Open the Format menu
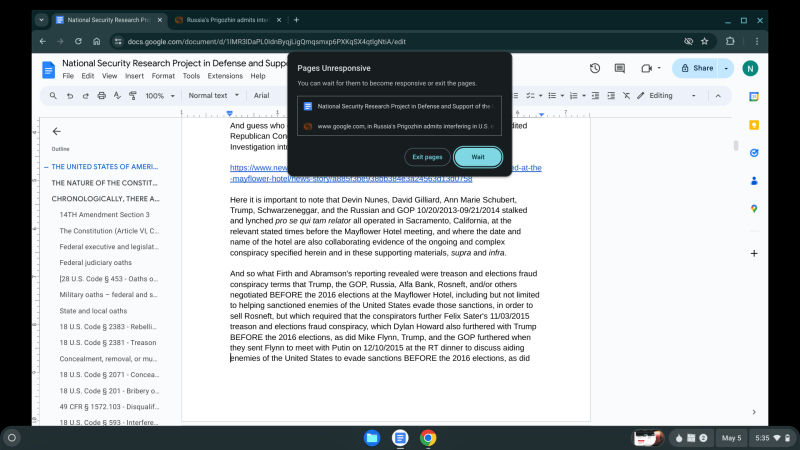Screen dimensions: 800x450 click(x=163, y=76)
